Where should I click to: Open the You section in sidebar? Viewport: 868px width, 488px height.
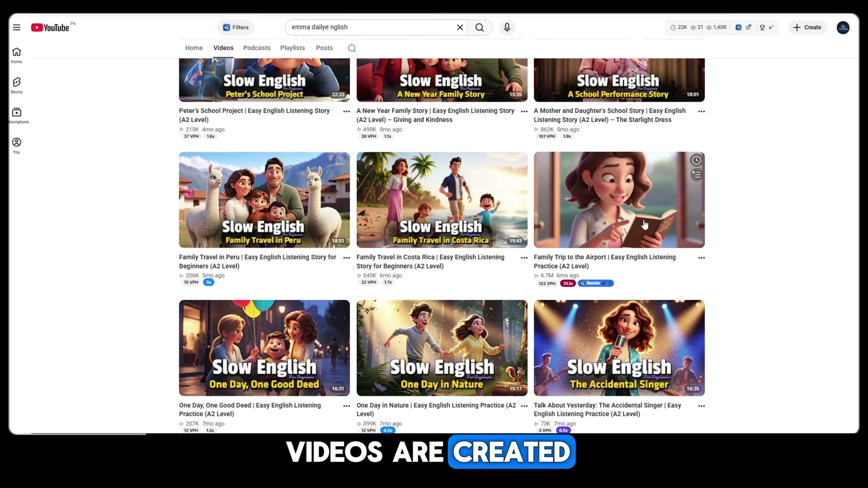click(17, 145)
